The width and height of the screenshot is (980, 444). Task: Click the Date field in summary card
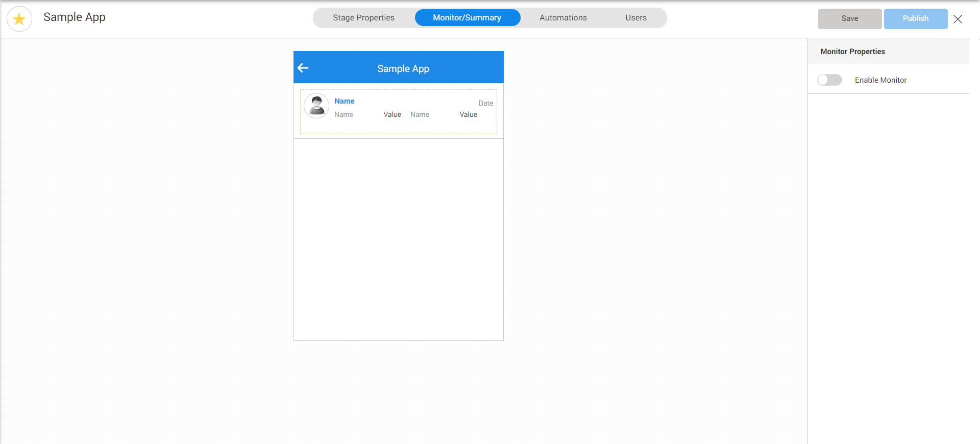point(485,103)
